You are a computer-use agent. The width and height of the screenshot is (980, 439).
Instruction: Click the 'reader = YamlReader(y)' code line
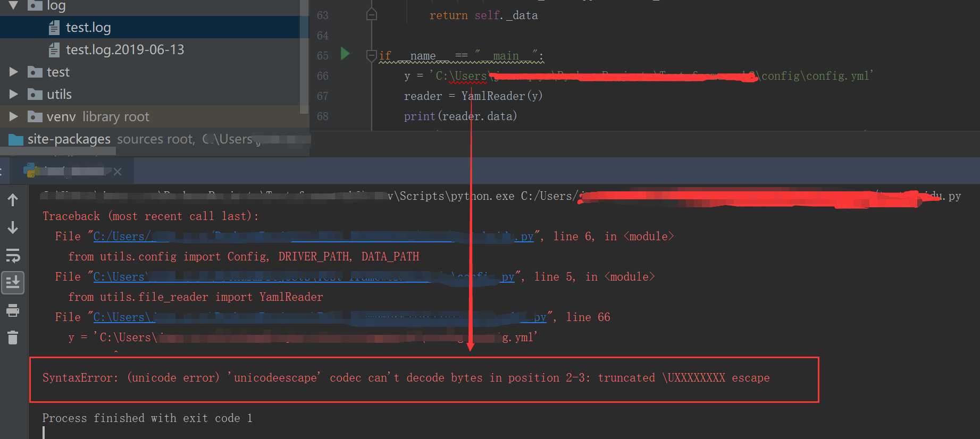[473, 96]
